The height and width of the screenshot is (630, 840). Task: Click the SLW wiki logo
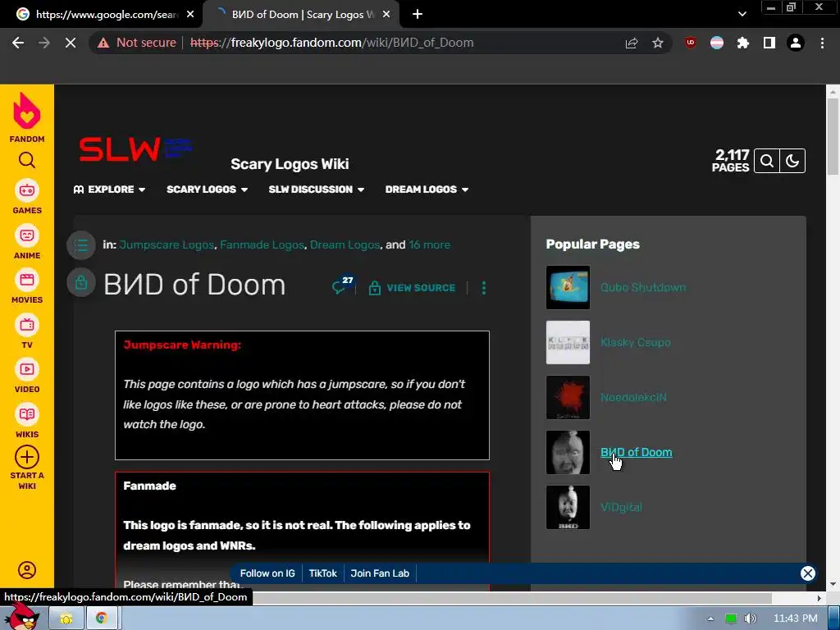tap(135, 148)
